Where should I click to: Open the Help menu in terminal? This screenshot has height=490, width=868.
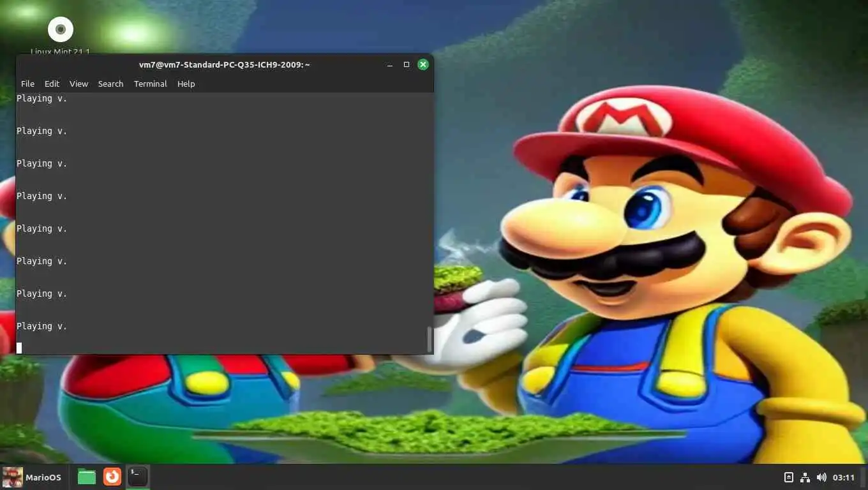pyautogui.click(x=186, y=84)
